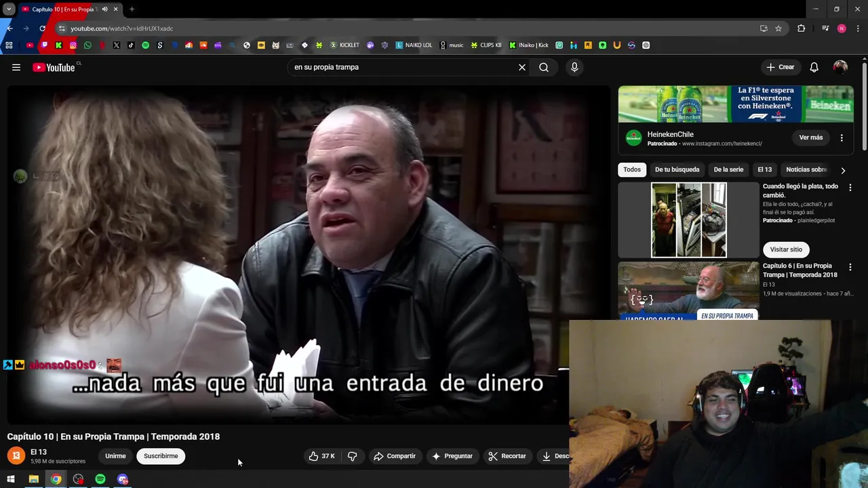This screenshot has width=868, height=488.
Task: Open the YouTube guide hamburger menu
Action: pyautogui.click(x=16, y=67)
